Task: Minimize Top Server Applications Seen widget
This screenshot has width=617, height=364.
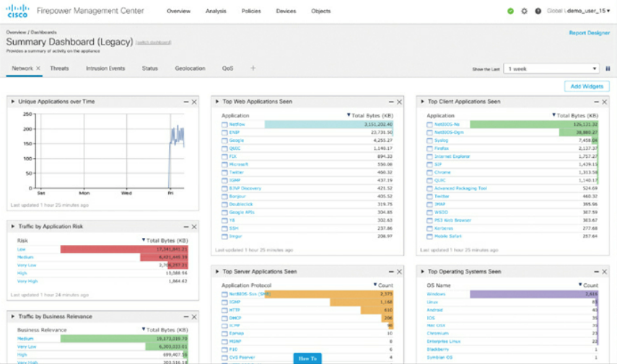Action: pyautogui.click(x=391, y=272)
